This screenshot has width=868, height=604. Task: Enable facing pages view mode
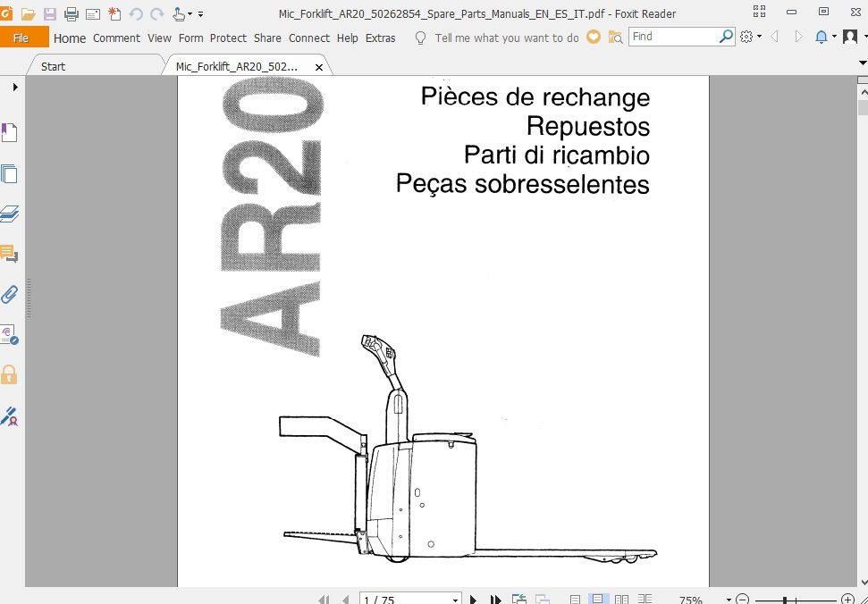point(620,599)
